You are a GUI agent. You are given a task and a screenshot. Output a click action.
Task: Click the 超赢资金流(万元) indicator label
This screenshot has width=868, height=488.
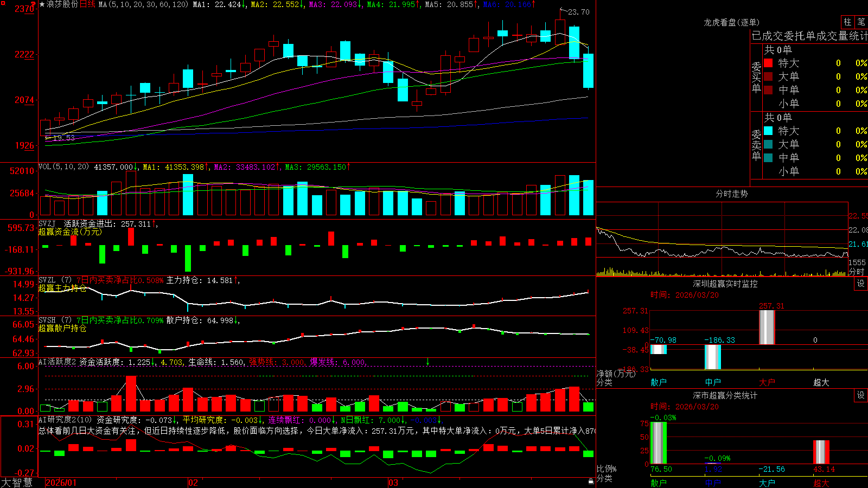70,232
